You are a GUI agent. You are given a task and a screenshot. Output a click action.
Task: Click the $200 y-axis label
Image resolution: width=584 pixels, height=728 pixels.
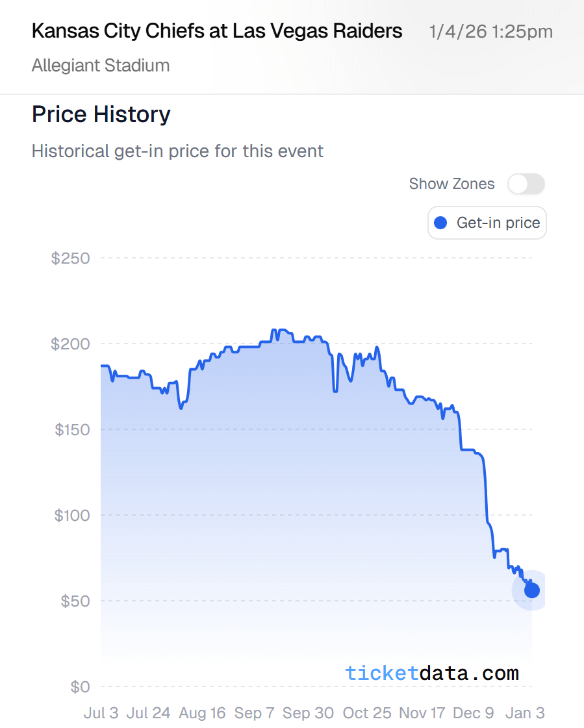70,344
